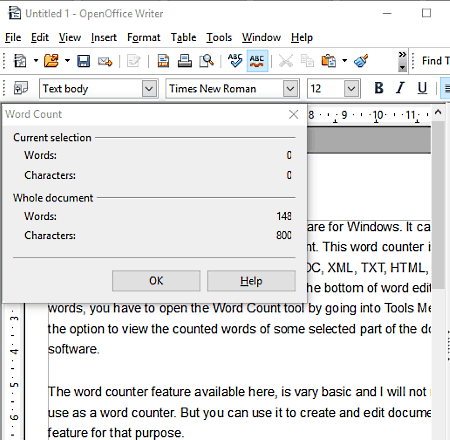The width and height of the screenshot is (450, 440).
Task: Click the Open folder icon
Action: (51, 61)
